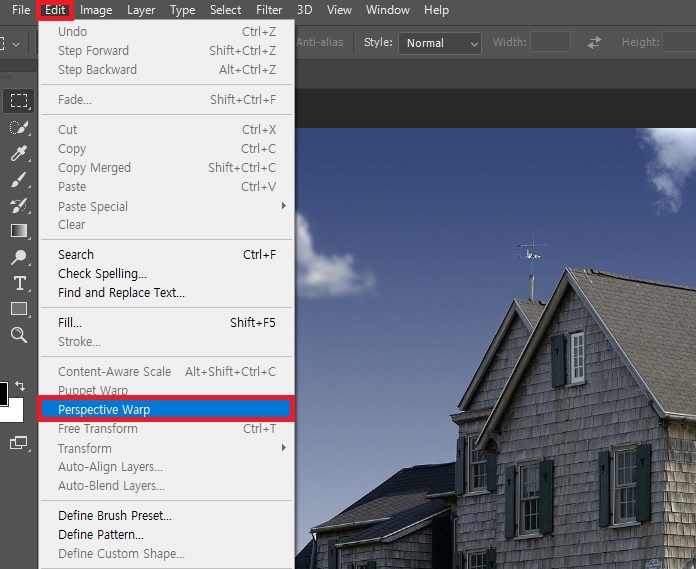Image resolution: width=696 pixels, height=569 pixels.
Task: Click Auto-Blend Layers menu entry
Action: pyautogui.click(x=167, y=486)
